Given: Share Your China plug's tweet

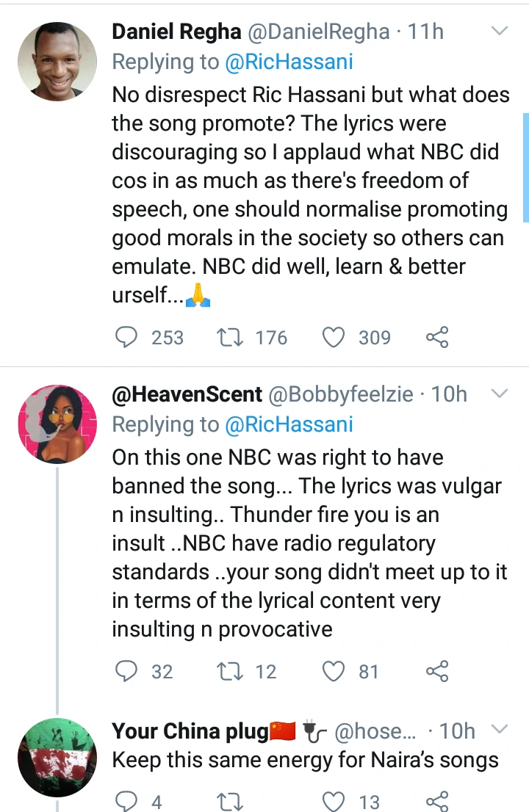Looking at the screenshot, I should point(436,801).
